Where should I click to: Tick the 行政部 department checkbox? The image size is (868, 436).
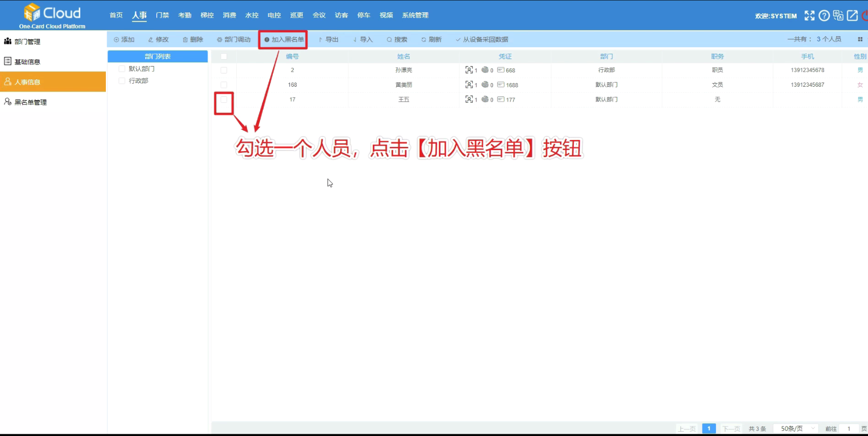coord(122,81)
